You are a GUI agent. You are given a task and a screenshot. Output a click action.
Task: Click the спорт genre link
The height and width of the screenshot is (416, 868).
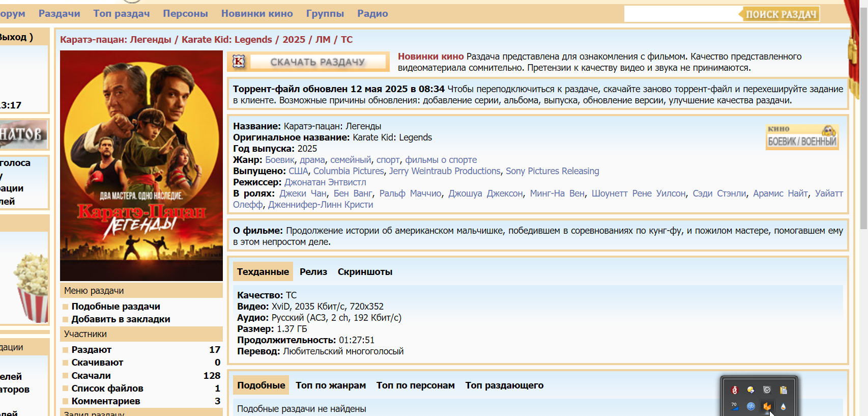click(388, 160)
